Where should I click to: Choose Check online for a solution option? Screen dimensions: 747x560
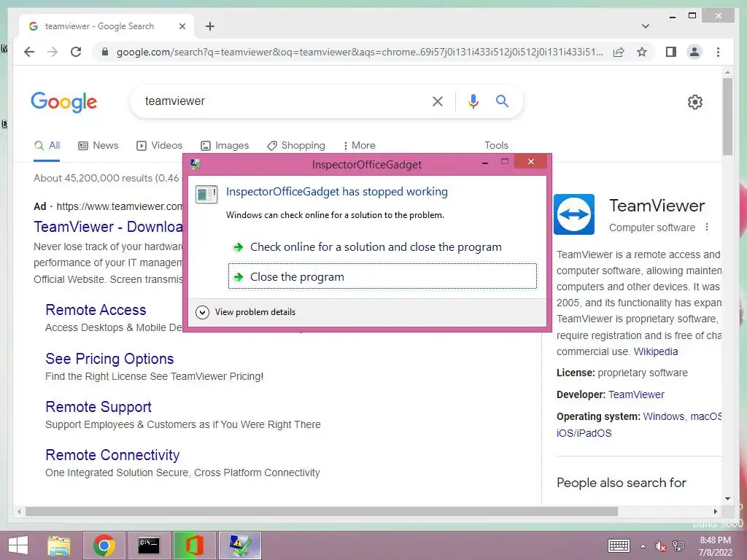pyautogui.click(x=382, y=246)
